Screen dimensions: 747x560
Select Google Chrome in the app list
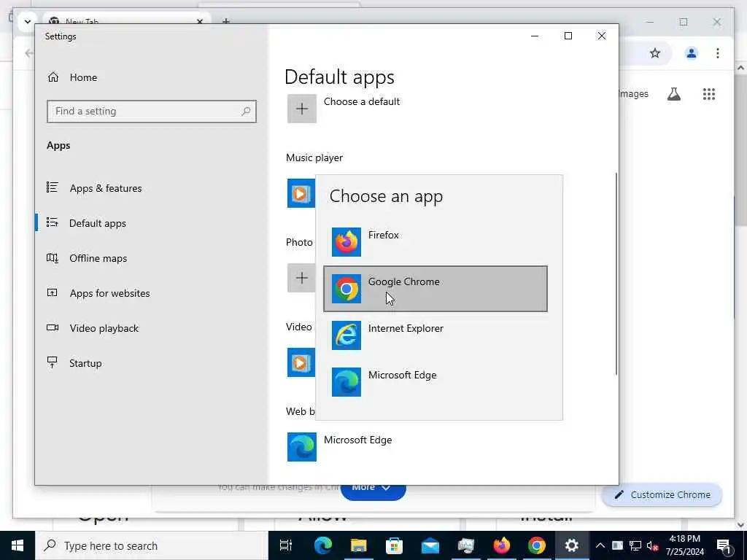[436, 289]
